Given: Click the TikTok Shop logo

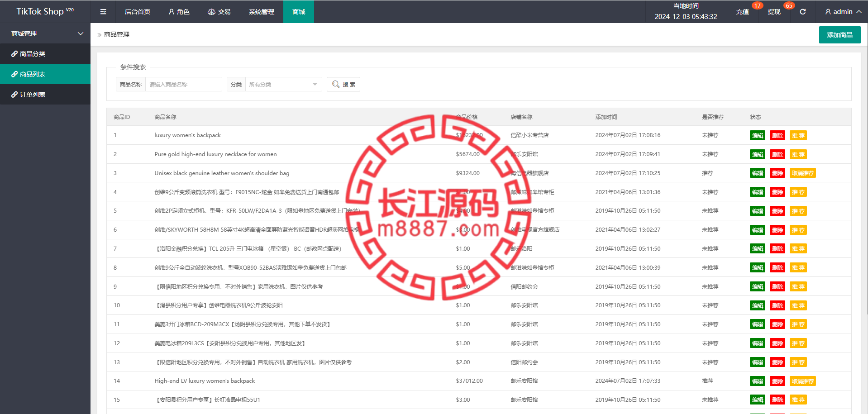Looking at the screenshot, I should coord(45,12).
